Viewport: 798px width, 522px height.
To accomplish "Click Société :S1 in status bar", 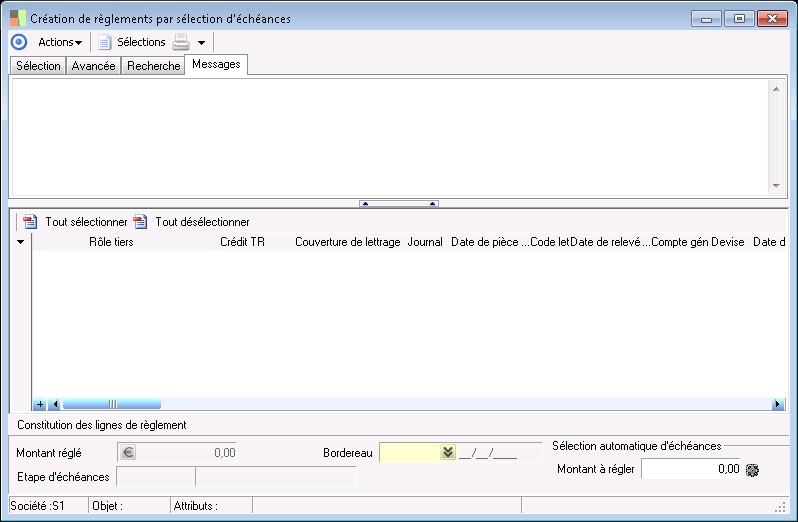I will tap(38, 506).
